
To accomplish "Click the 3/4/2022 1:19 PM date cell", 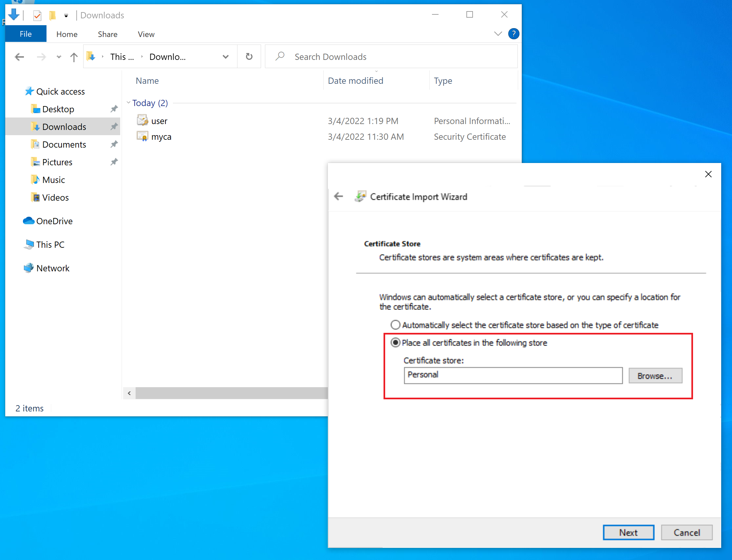I will [x=363, y=121].
